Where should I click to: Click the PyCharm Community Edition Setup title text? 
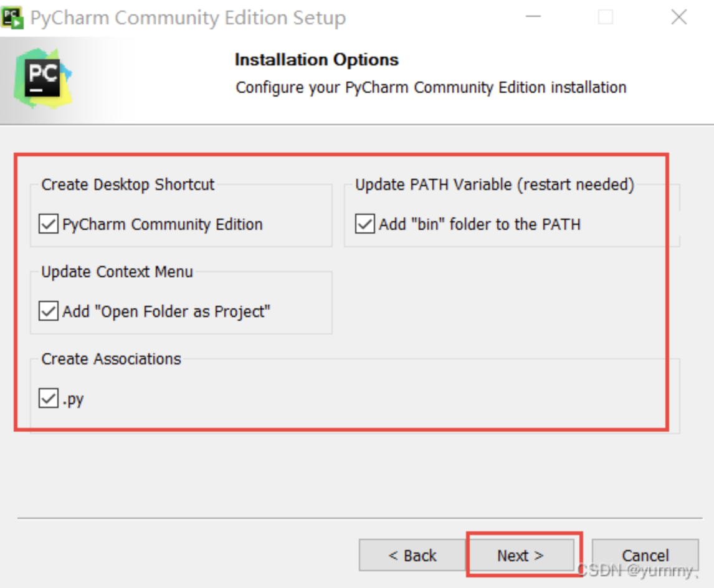tap(188, 18)
